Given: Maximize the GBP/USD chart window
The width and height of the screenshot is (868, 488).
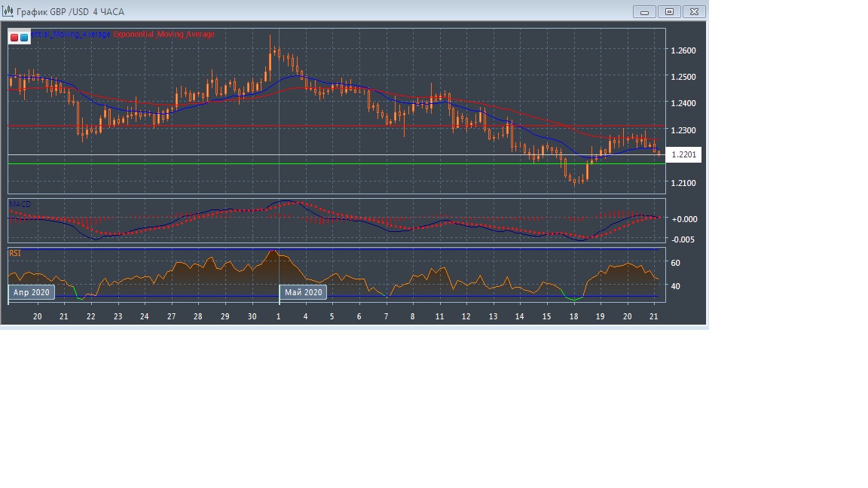Looking at the screenshot, I should (x=669, y=11).
